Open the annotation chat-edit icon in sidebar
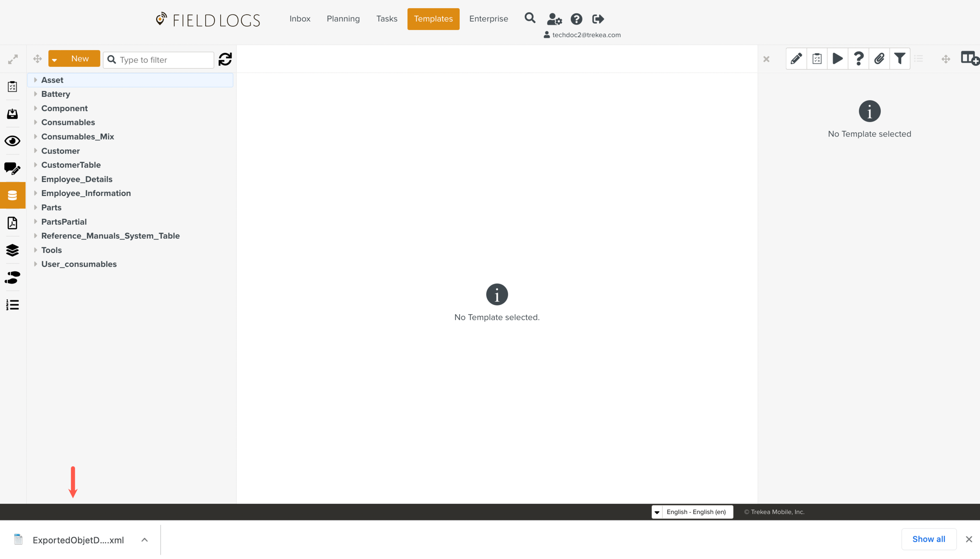Screen dimensions: 980x559 [x=12, y=169]
